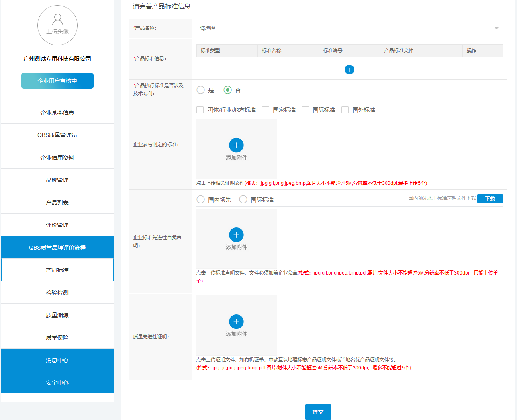Image resolution: width=517 pixels, height=420 pixels.
Task: Expand the QBS质量品牌评价流程 menu section
Action: pos(57,248)
